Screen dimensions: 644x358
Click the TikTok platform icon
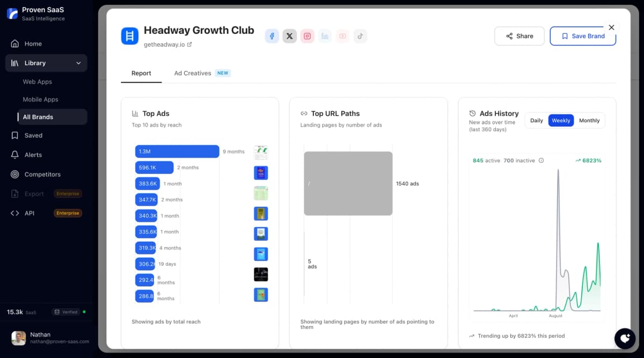click(360, 36)
